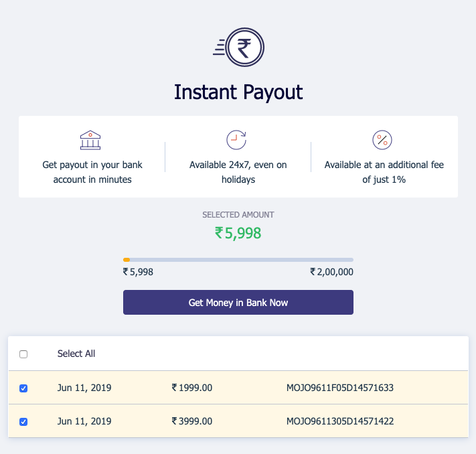This screenshot has height=454, width=476.
Task: Uncheck the ₹1999.00 transaction checkbox
Action: click(23, 388)
